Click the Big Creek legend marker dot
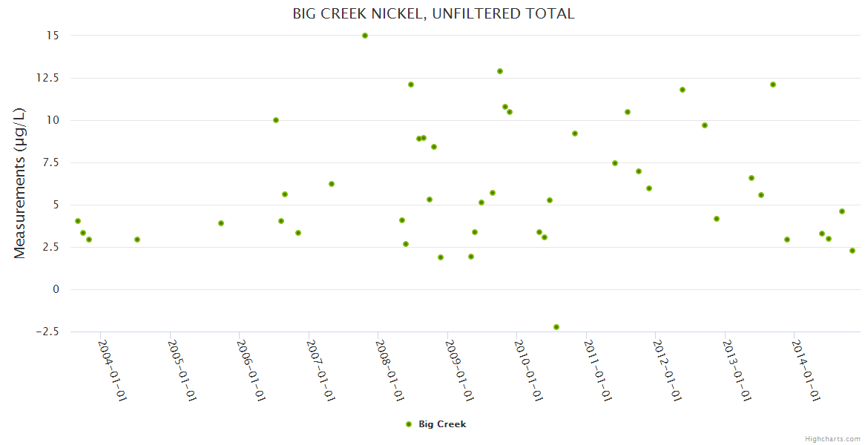This screenshot has width=868, height=445. click(408, 424)
